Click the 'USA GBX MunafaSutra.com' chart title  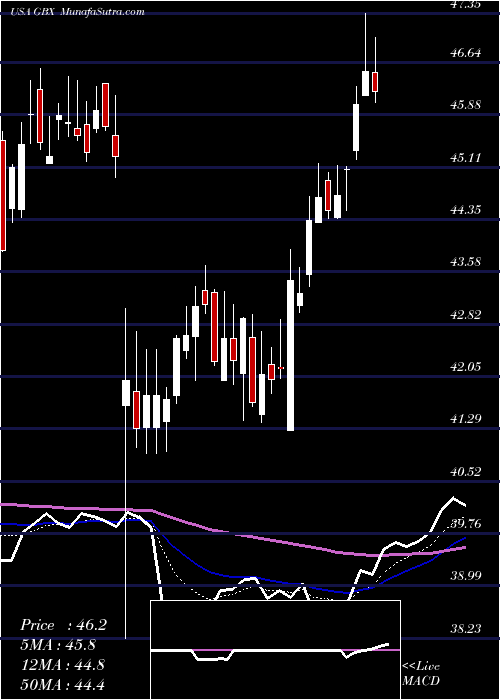pyautogui.click(x=79, y=12)
